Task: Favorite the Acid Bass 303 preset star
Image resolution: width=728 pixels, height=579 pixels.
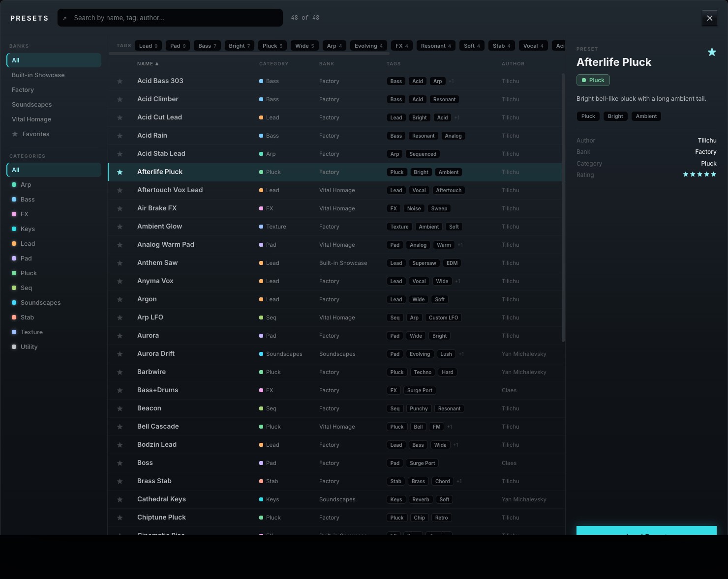Action: coord(120,81)
